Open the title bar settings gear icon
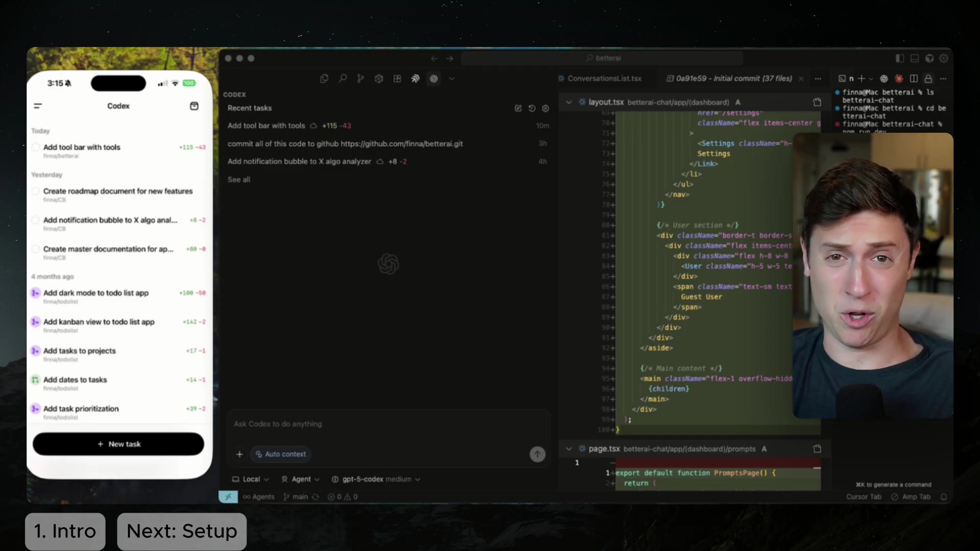The height and width of the screenshot is (551, 980). [944, 58]
